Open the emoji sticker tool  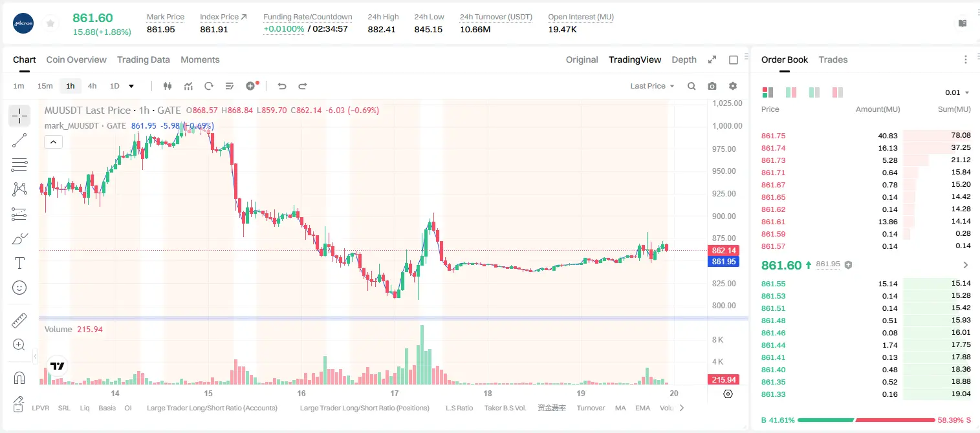19,288
